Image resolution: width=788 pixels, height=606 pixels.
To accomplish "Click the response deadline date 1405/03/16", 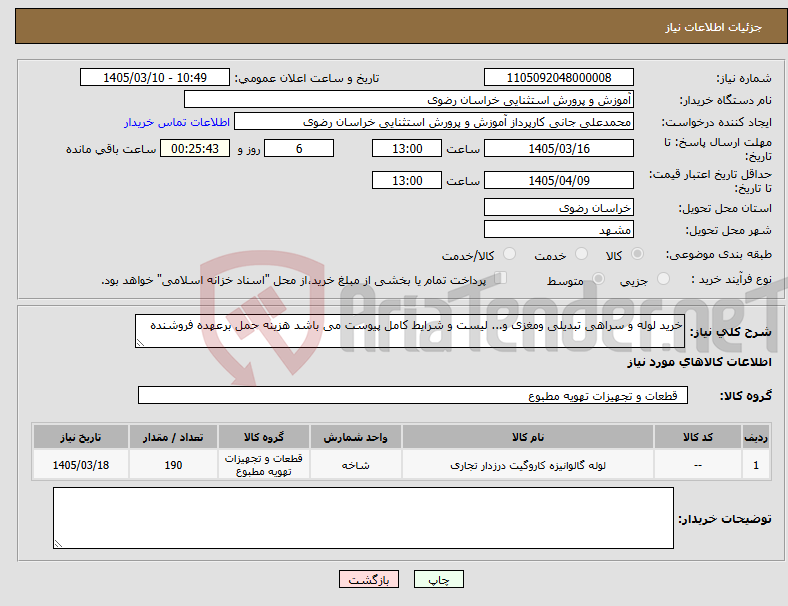I will pos(558,149).
